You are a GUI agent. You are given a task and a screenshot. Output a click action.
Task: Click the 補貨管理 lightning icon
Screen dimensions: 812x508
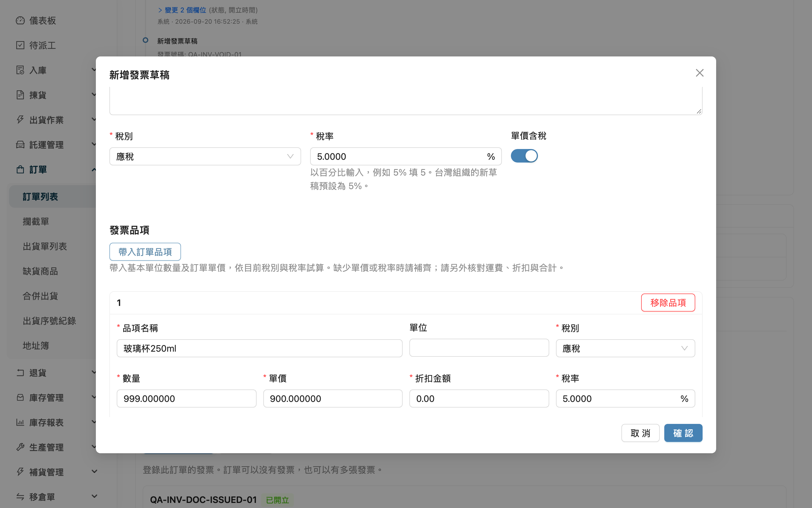tap(20, 472)
